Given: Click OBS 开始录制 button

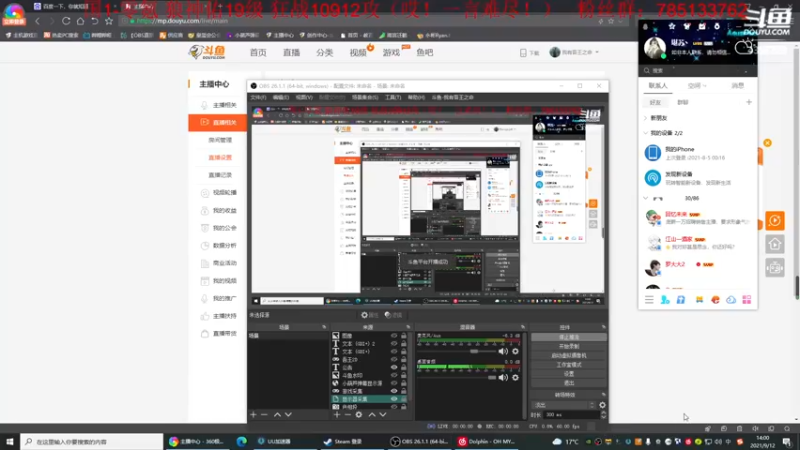Looking at the screenshot, I should point(569,346).
